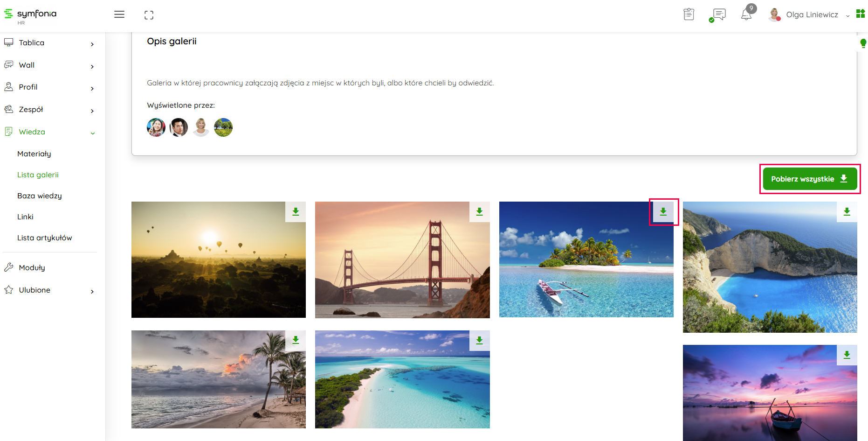This screenshot has height=441, width=868.
Task: Go to Lista artykułów
Action: [x=45, y=238]
